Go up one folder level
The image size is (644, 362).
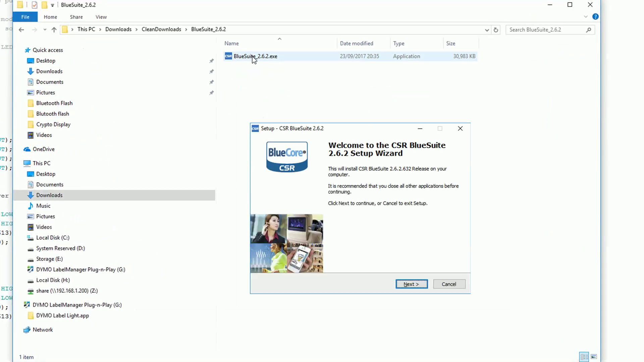point(54,30)
